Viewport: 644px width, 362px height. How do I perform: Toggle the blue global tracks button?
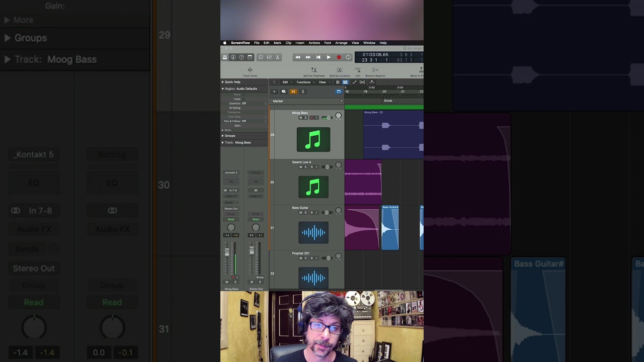[339, 92]
